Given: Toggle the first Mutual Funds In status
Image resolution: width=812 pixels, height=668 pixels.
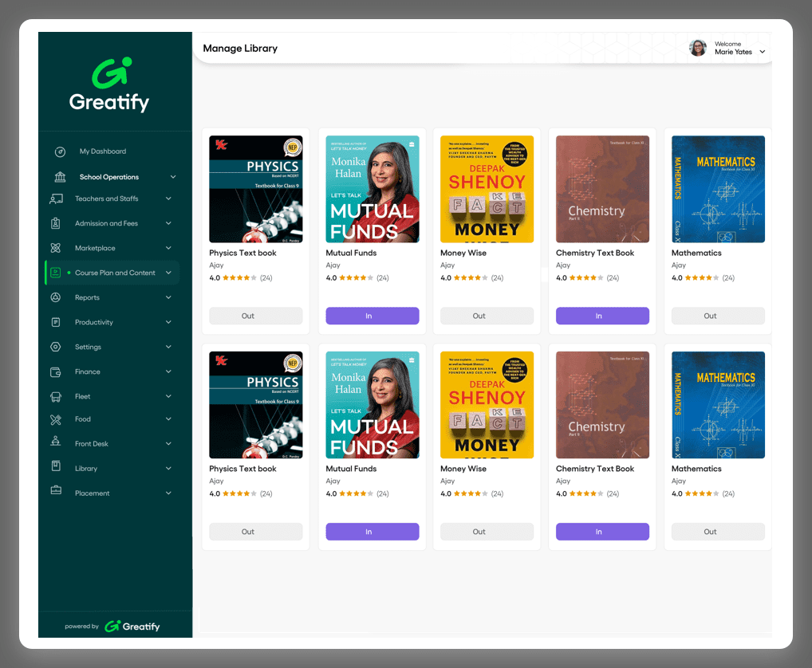Looking at the screenshot, I should point(372,316).
